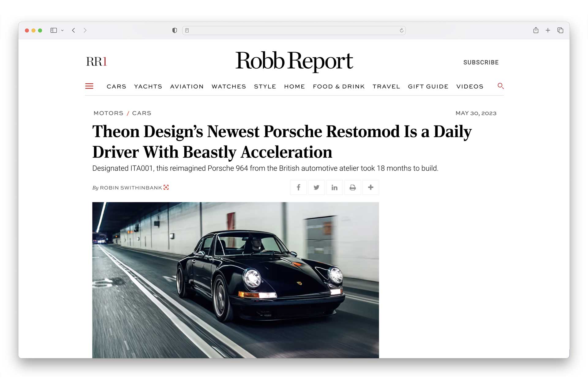Open more sharing options plus icon
Image resolution: width=588 pixels, height=392 pixels.
(371, 187)
